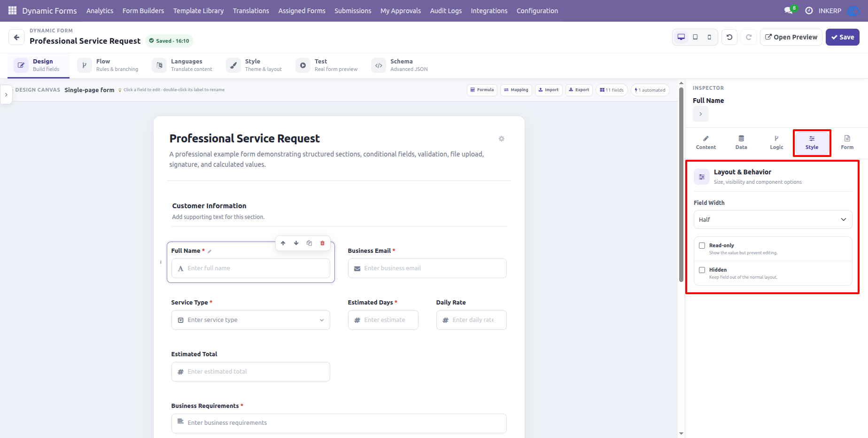Select the inspector Form tab
Screen dimensions: 868x438
tap(847, 142)
